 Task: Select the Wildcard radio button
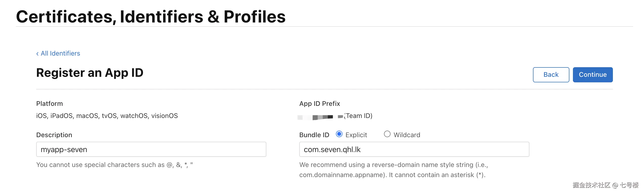(x=387, y=134)
